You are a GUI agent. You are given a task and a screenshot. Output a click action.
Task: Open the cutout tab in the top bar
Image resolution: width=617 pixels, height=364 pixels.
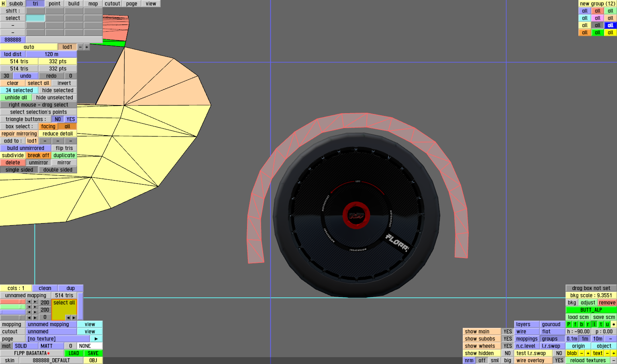(112, 4)
